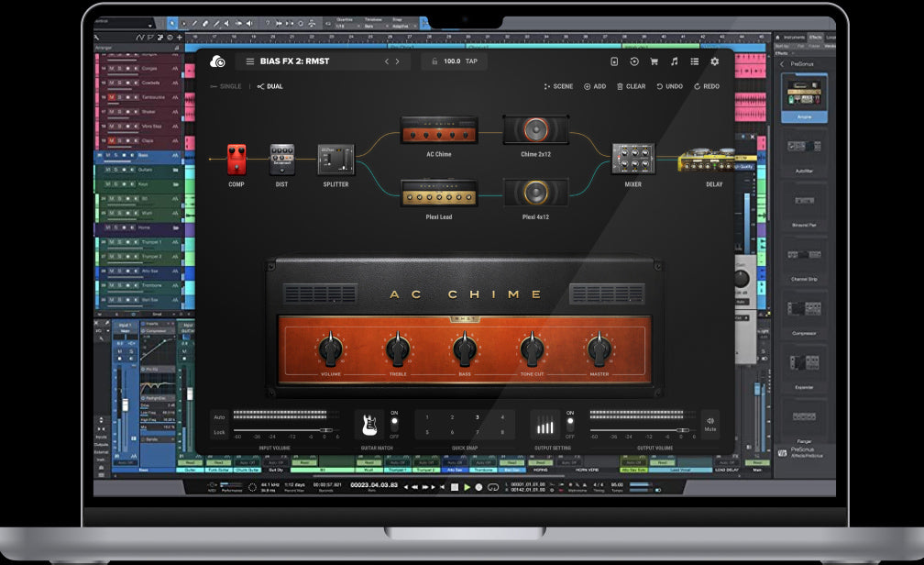Mute the output volume

[709, 424]
